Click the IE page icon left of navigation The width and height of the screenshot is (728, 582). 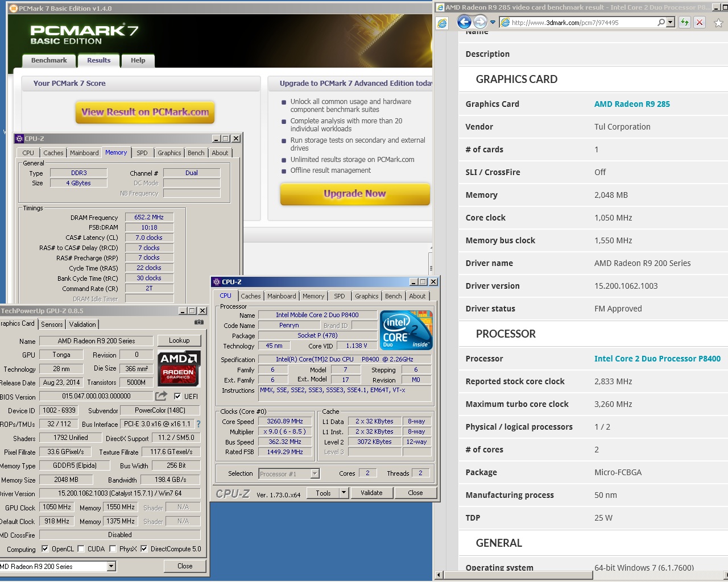(442, 23)
